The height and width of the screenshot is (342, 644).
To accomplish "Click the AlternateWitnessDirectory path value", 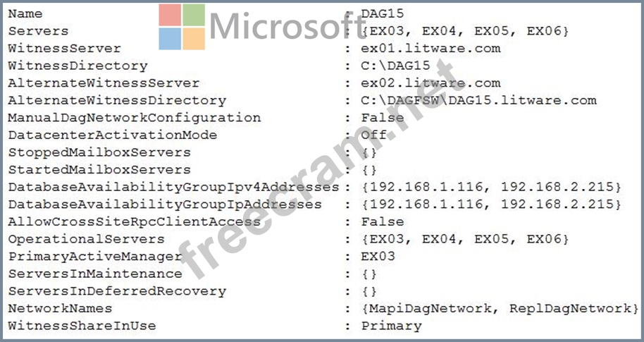I will click(479, 100).
